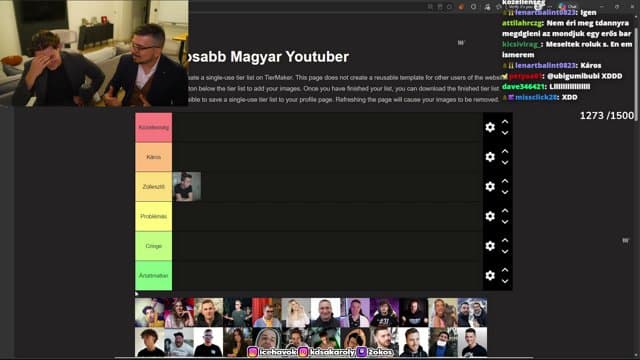Click the green bottom tier label
Viewport: 640px width, 360px height.
click(153, 276)
